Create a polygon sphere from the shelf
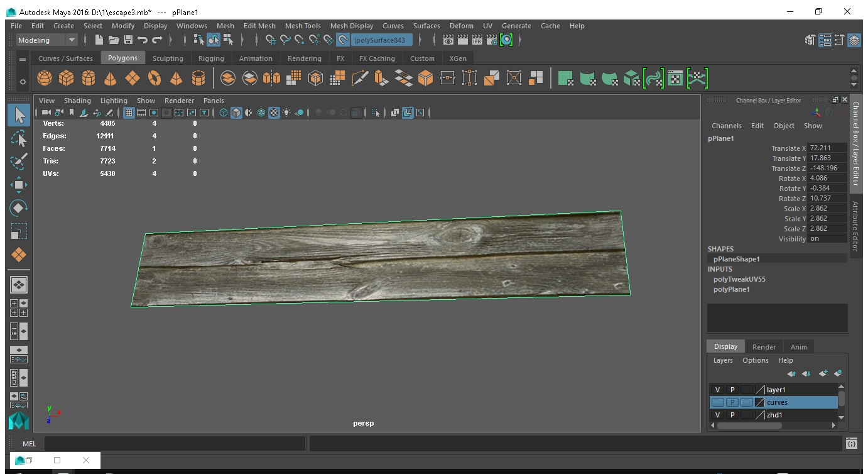Viewport: 868px width, 474px height. [45, 78]
